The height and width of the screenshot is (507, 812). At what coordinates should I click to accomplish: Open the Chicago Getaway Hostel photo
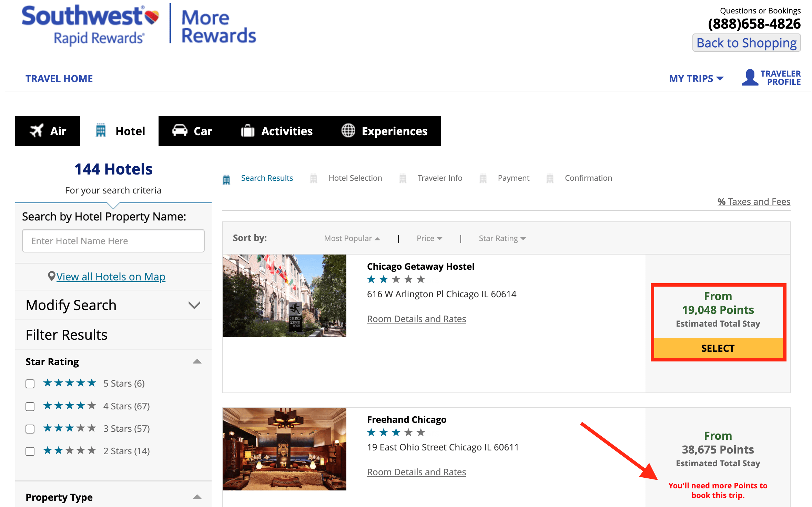point(284,296)
